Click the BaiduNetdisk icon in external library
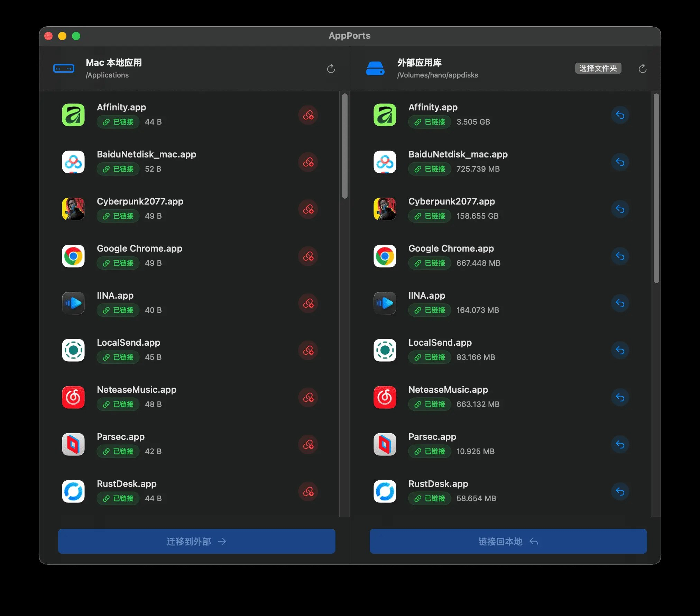Image resolution: width=700 pixels, height=616 pixels. (x=385, y=162)
